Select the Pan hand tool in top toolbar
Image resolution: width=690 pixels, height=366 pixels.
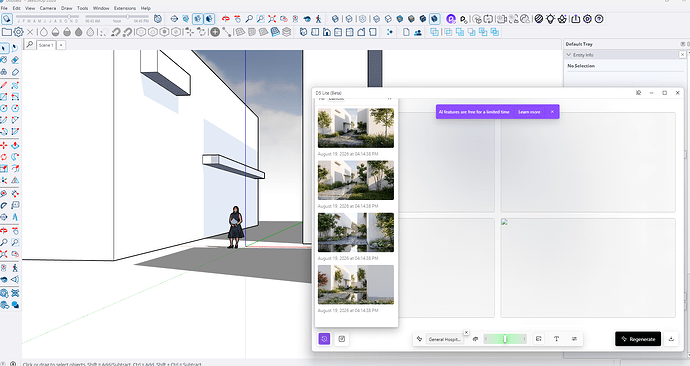[x=238, y=19]
